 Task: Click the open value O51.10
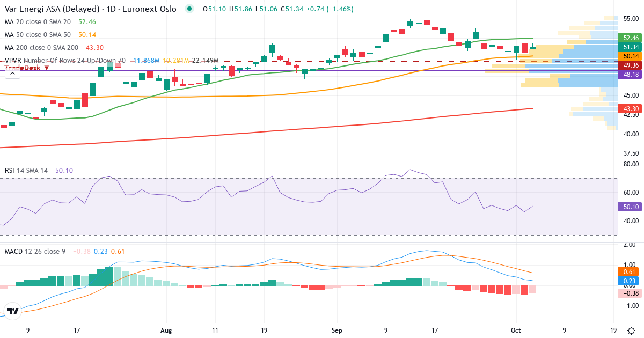(x=214, y=9)
